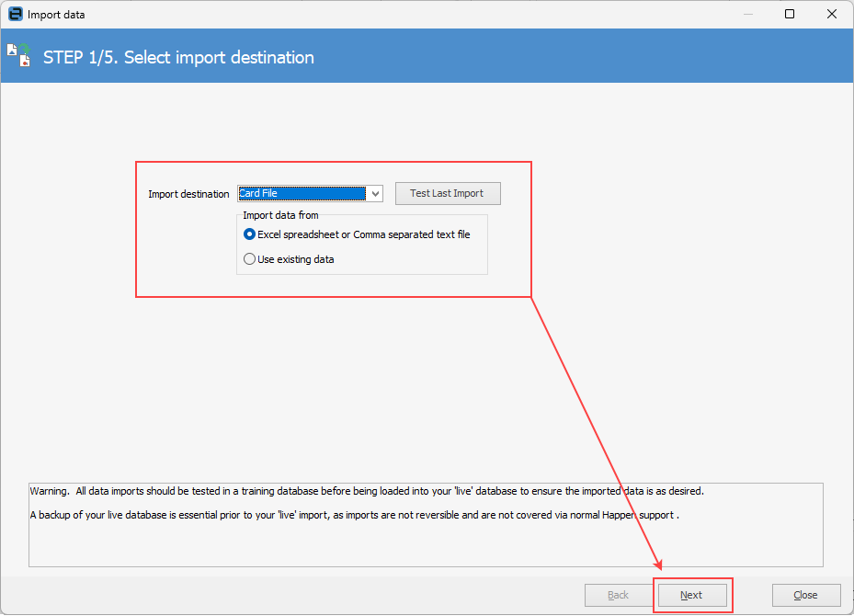Minimize the Import data window
The height and width of the screenshot is (616, 854).
pos(747,15)
